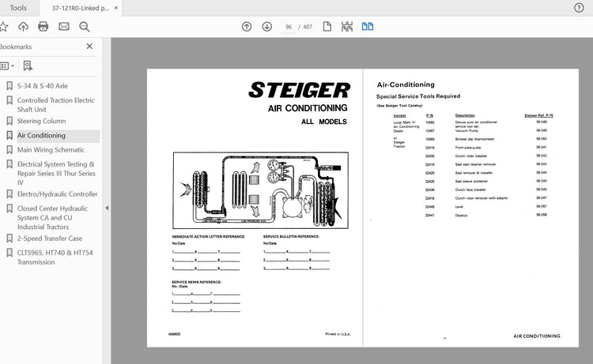Click "IMMEDIATE ACTION LETTER REFERENCE:" text
Image resolution: width=593 pixels, height=364 pixels.
pos(209,236)
